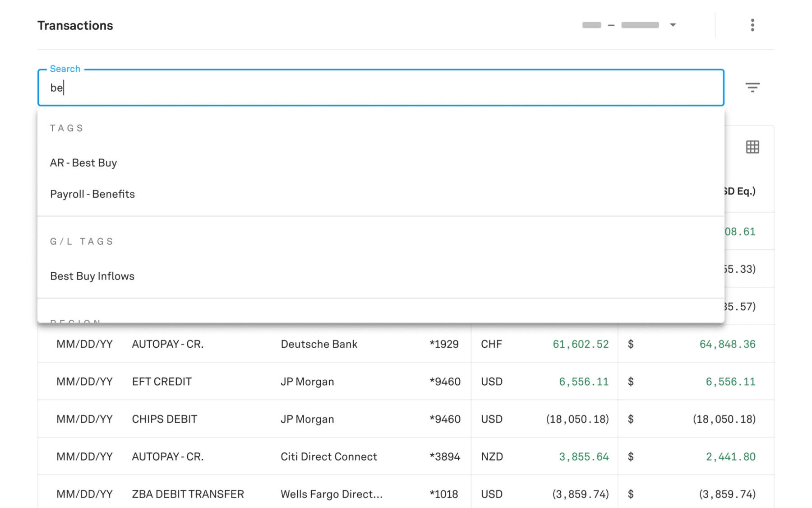Click the G/L TAGS section header
Screen dimensions: 812x508
(x=81, y=241)
